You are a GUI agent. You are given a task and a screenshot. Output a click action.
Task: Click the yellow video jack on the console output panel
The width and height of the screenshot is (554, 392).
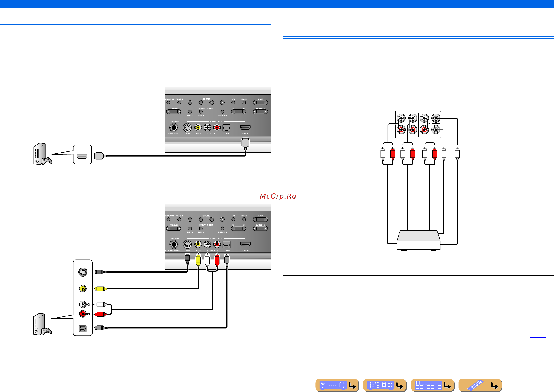[83, 288]
